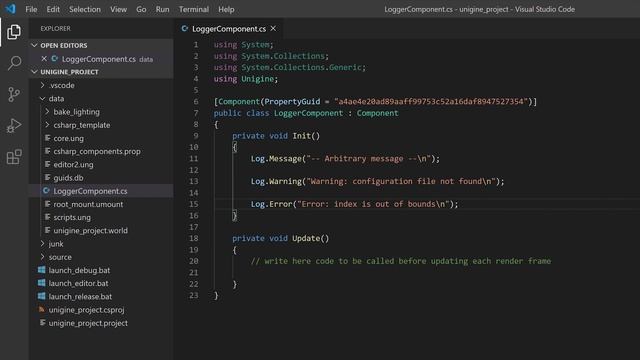Click line number 11 in the gutter
This screenshot has height=360, width=640.
[193, 158]
